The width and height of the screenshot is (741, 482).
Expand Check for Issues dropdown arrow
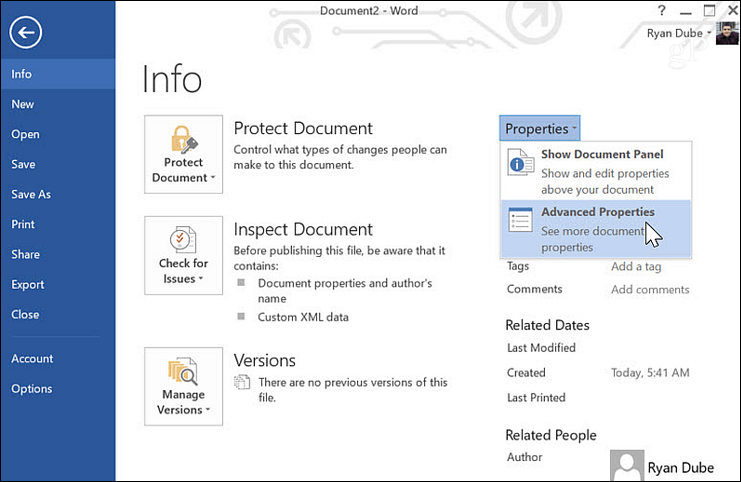pos(201,279)
